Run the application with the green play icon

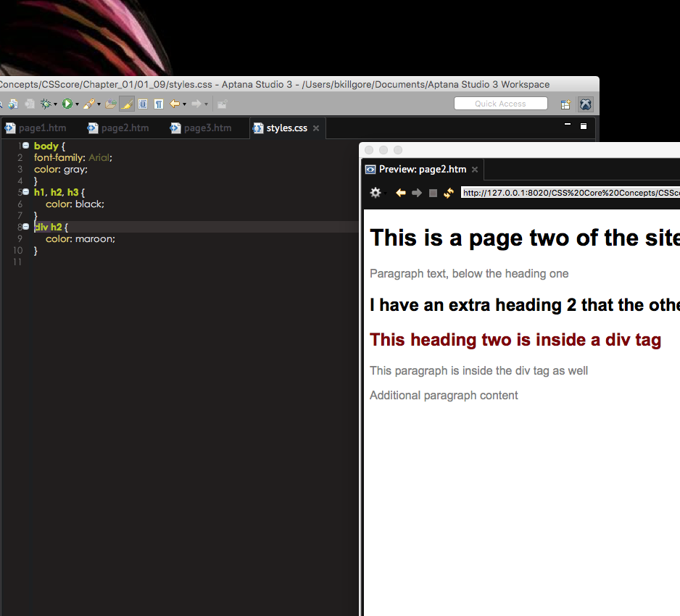(68, 104)
